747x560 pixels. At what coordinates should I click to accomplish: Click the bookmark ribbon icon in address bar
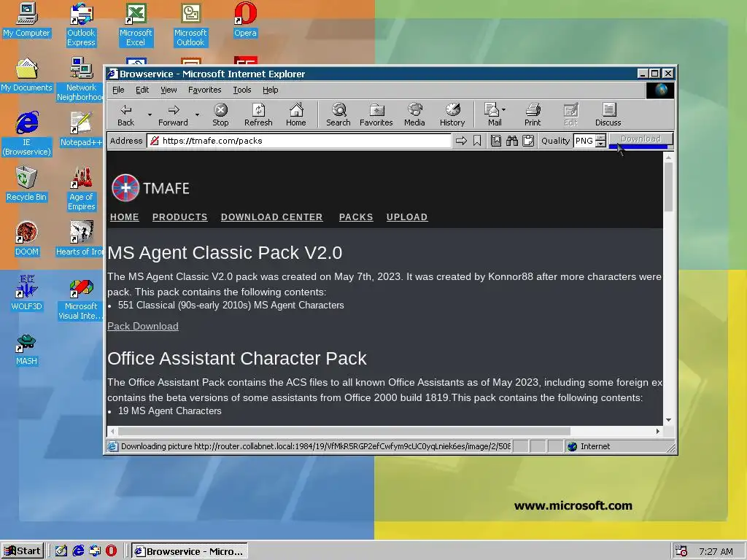pos(477,141)
